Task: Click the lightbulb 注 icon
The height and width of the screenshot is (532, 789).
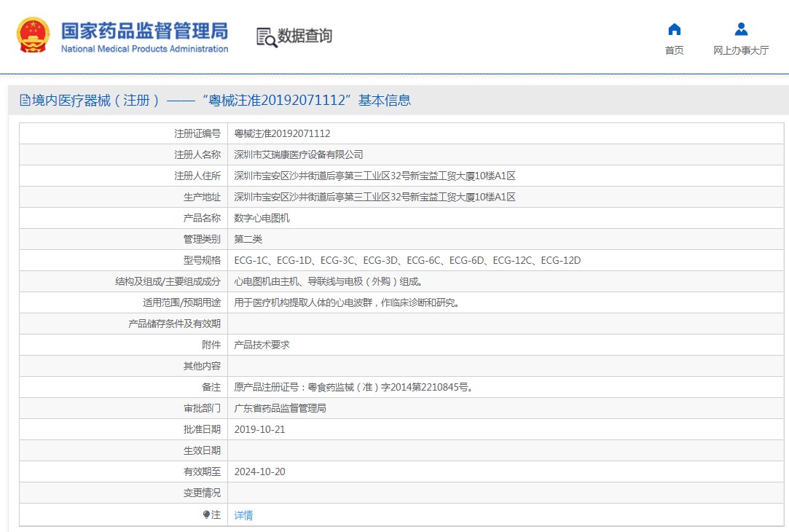Action: point(206,515)
